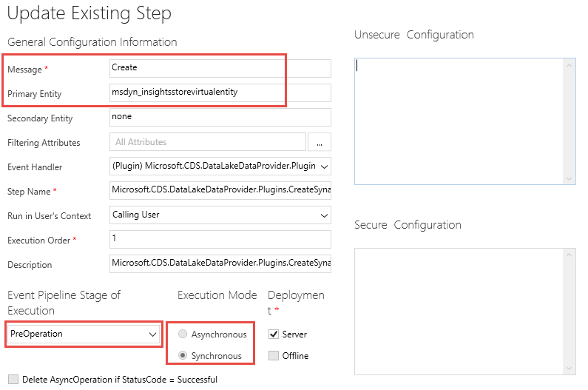Open filtering attributes ellipsis button
Viewport: 588px width, 390px height.
[320, 142]
